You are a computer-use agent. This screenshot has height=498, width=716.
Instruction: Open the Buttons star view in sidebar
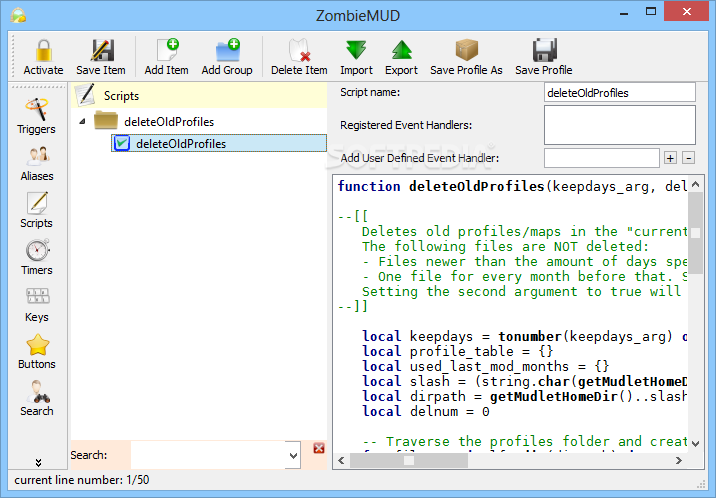pos(37,351)
